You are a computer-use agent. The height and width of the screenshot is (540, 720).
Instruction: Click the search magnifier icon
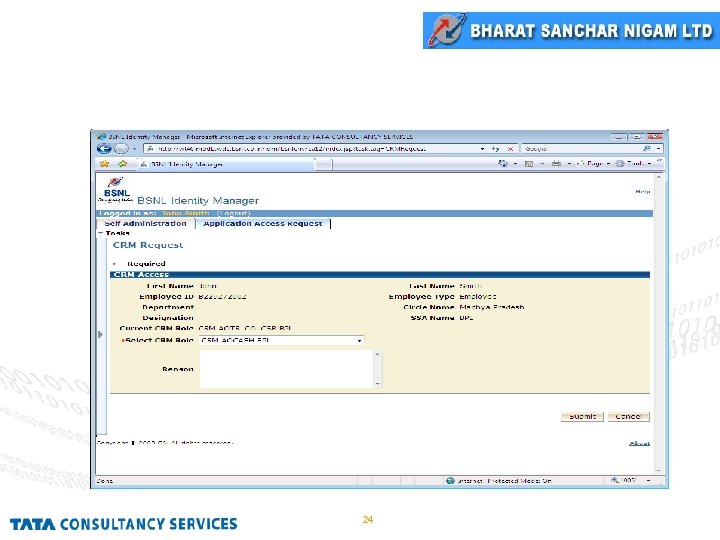(647, 148)
